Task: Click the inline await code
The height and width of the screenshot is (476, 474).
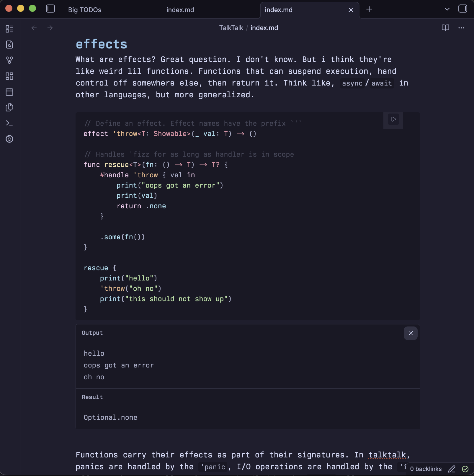Action: click(x=382, y=83)
